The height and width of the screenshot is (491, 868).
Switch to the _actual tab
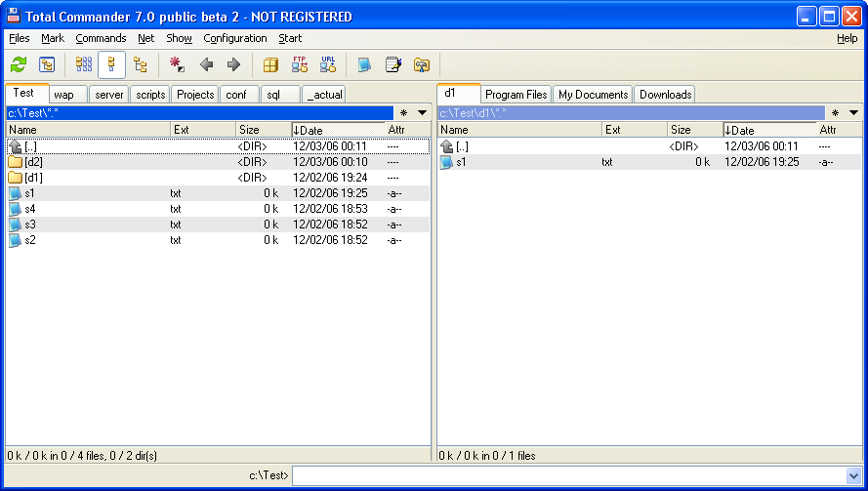[324, 95]
